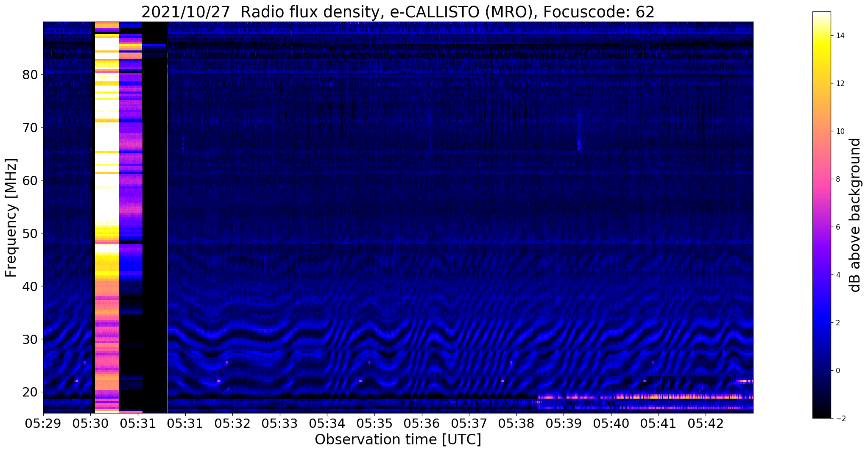Click the 'Frequency [MHz]' y-axis label

pos(11,218)
